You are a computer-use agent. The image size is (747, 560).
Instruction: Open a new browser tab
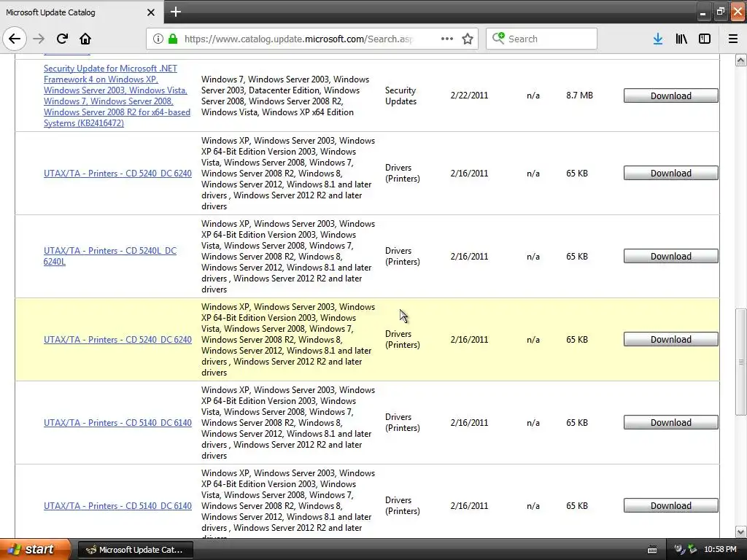(175, 12)
